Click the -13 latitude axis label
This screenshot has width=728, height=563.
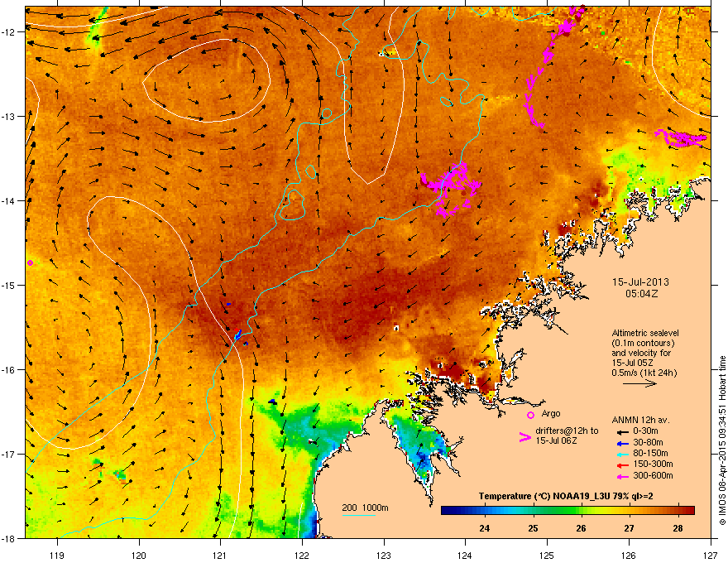[x=8, y=117]
